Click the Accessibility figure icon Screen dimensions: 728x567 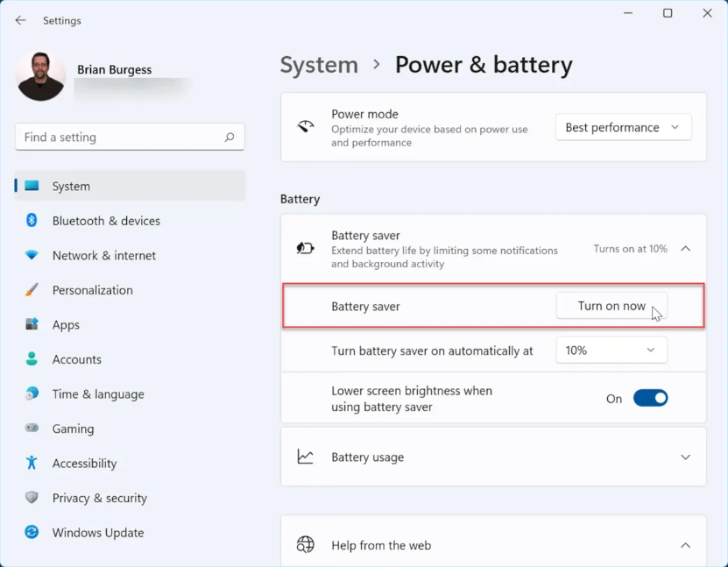(x=32, y=463)
